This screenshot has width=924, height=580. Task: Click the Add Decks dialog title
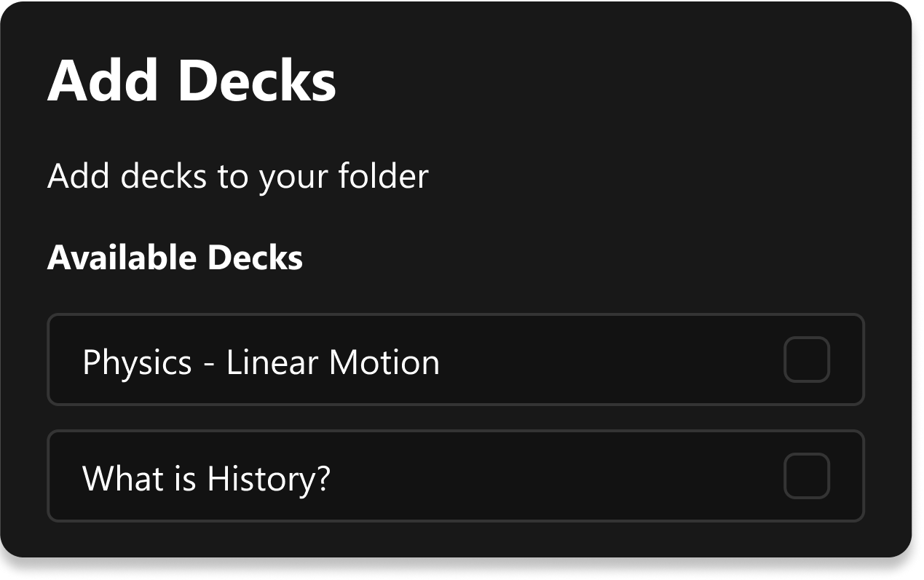click(x=191, y=80)
